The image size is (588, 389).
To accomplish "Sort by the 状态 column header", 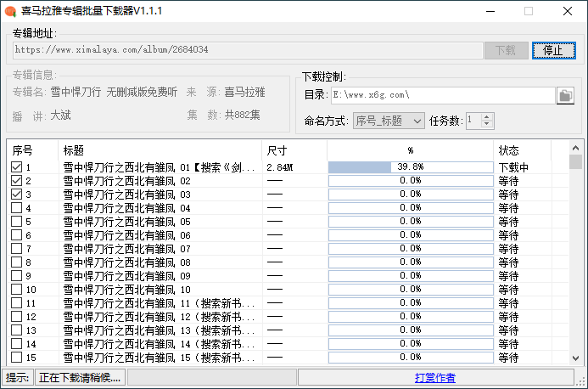I will 522,149.
